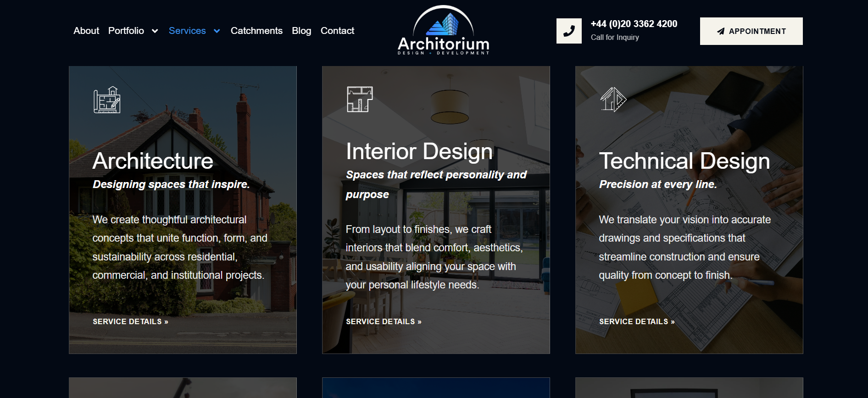Viewport: 868px width, 398px height.
Task: Go to the Catchments page
Action: pos(256,31)
